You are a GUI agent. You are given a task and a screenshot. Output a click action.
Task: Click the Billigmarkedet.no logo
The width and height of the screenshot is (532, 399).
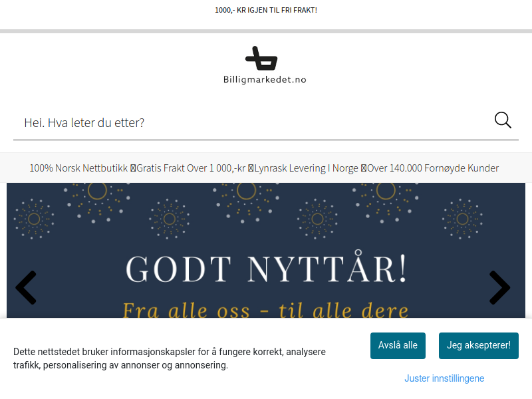pyautogui.click(x=265, y=65)
